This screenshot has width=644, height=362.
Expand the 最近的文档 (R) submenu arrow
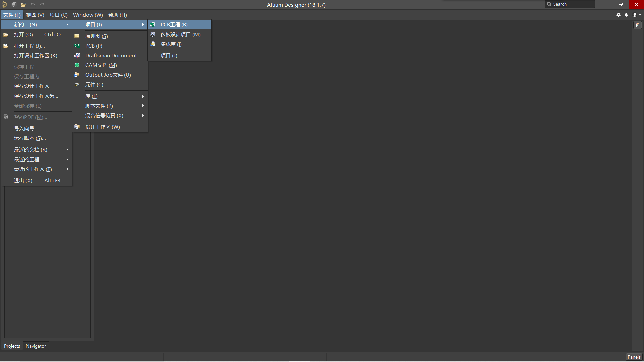coord(67,149)
